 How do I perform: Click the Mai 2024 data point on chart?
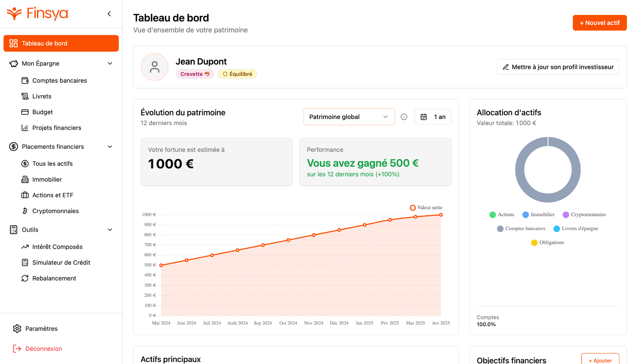coord(161,265)
